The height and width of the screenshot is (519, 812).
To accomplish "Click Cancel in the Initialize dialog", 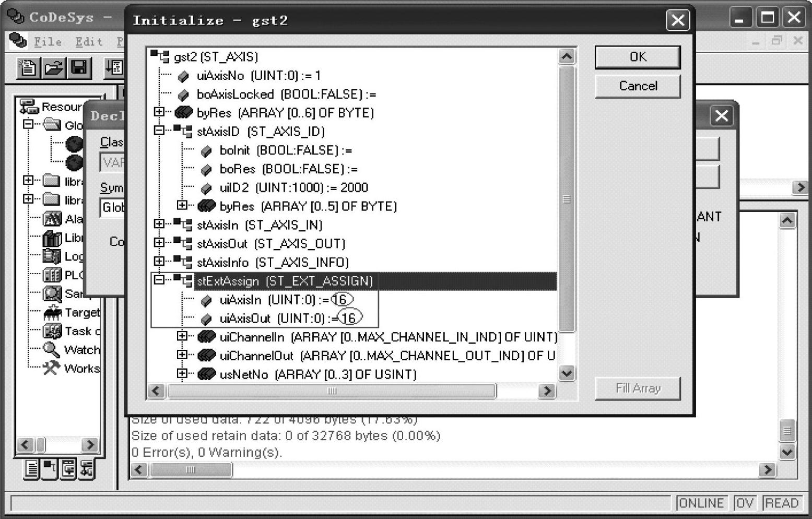I will (638, 86).
